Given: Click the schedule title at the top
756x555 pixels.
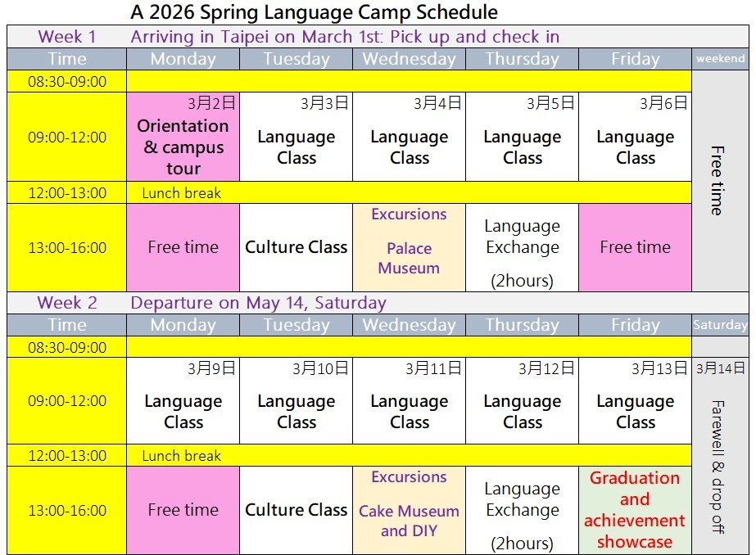Looking at the screenshot, I should click(314, 12).
